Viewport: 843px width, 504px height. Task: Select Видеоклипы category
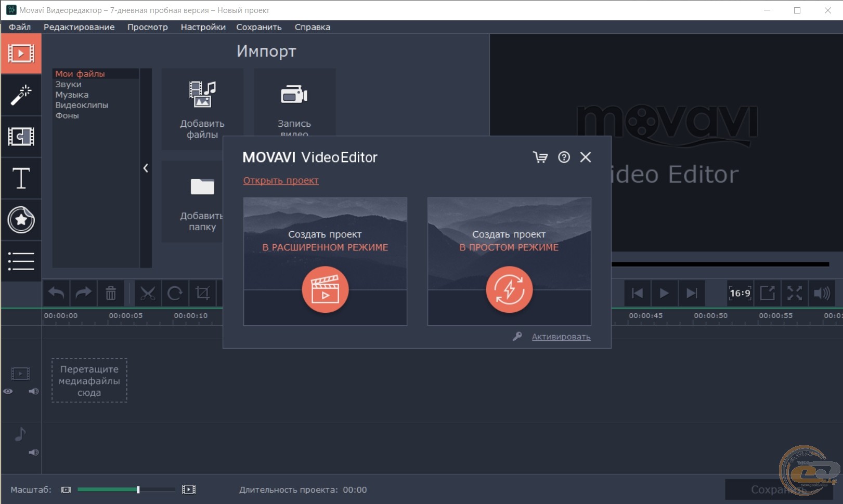[96, 105]
